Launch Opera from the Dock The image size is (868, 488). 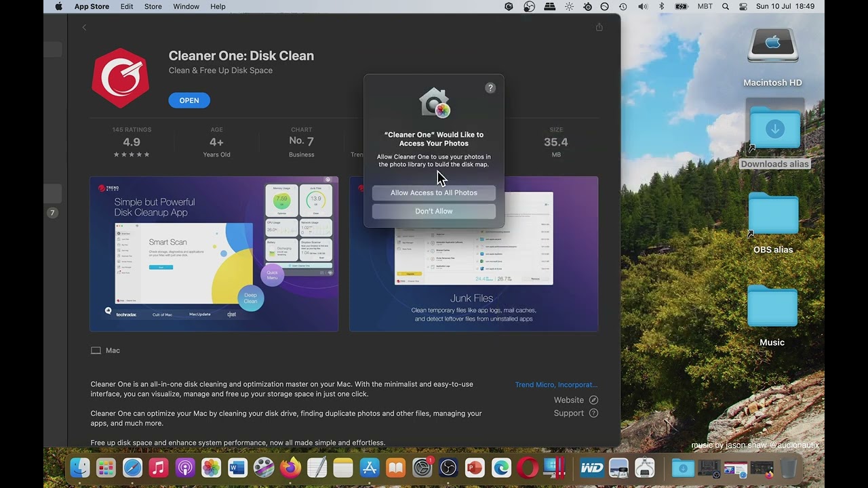(528, 468)
